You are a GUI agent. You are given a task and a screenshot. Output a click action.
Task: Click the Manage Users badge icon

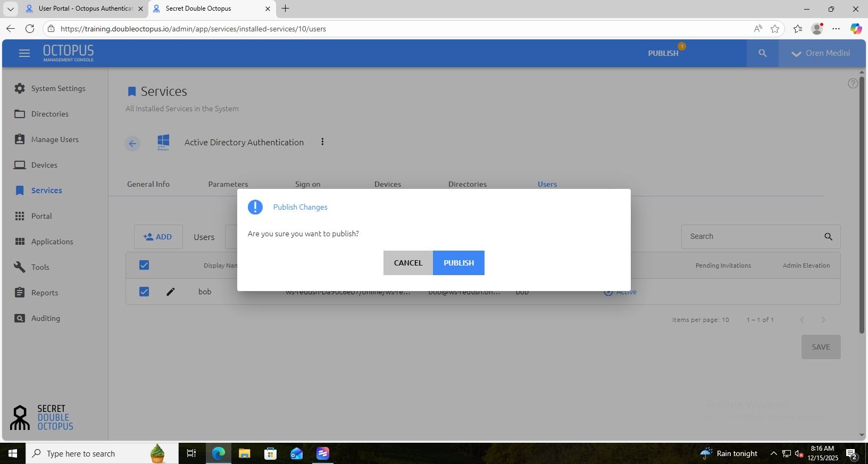tap(20, 139)
